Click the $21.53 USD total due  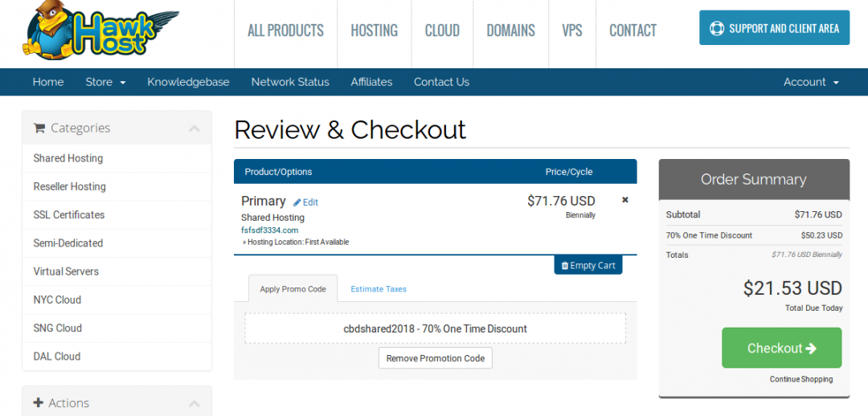coord(792,288)
